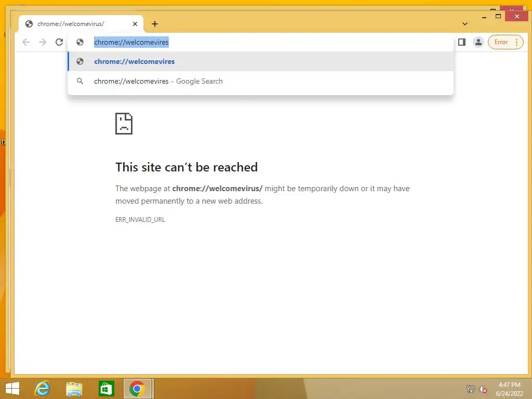Open the three-dot Chrome menu
This screenshot has width=532, height=399.
tap(517, 42)
